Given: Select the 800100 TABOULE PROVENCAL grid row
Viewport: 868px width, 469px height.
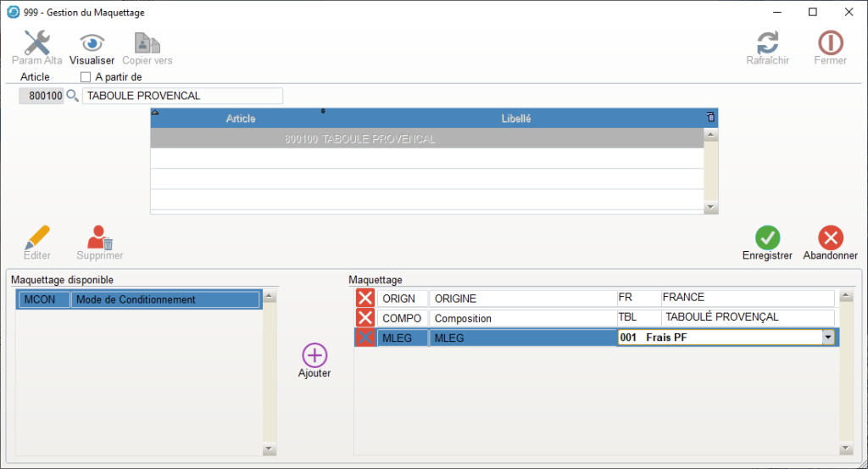Looking at the screenshot, I should (x=427, y=139).
